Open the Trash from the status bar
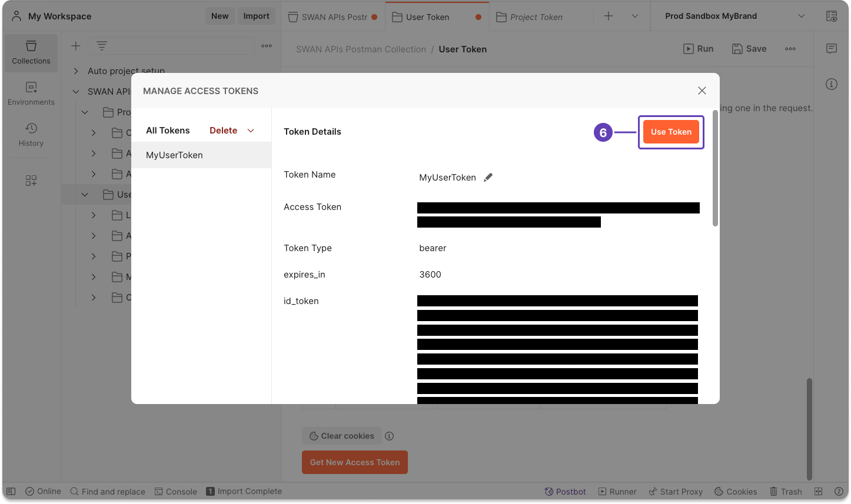Screen dimensions: 851x504 (x=785, y=491)
